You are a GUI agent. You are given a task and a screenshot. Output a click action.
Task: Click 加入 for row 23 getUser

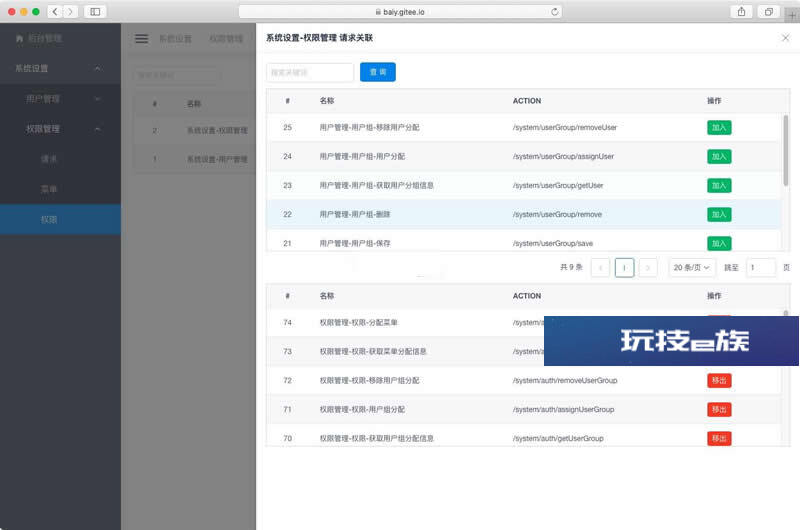pos(719,186)
